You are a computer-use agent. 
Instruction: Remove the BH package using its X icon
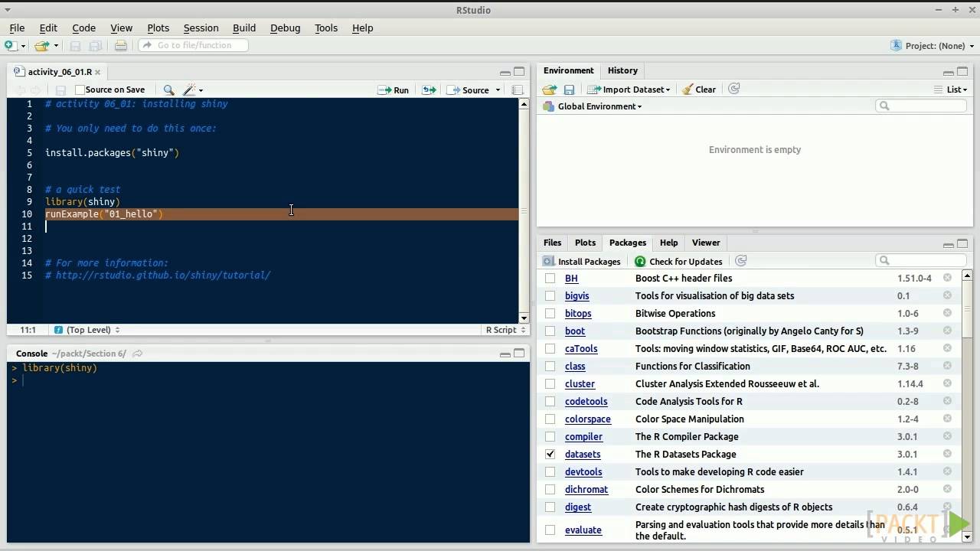coord(947,278)
